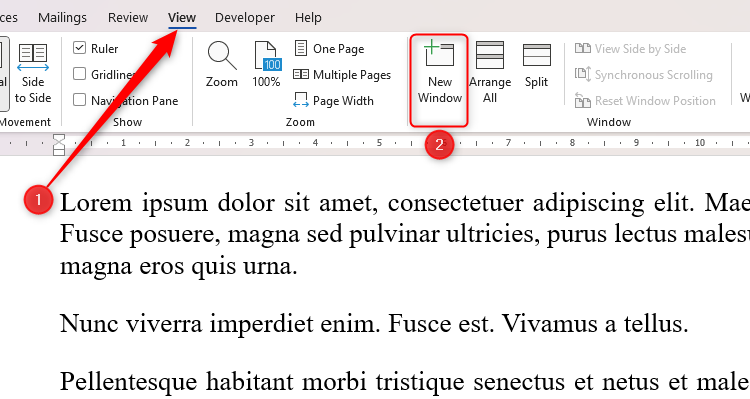Click View Side by Side option
Screen dimensions: 750x399
[x=630, y=48]
